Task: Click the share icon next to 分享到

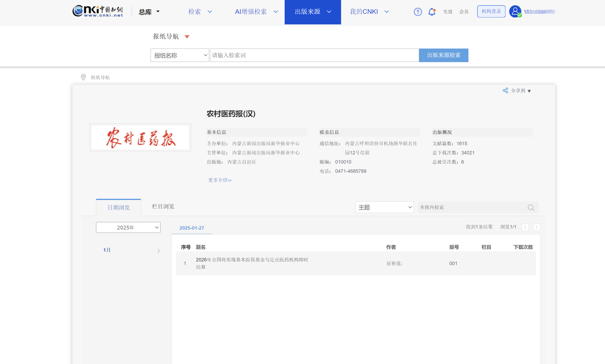Action: [x=505, y=90]
